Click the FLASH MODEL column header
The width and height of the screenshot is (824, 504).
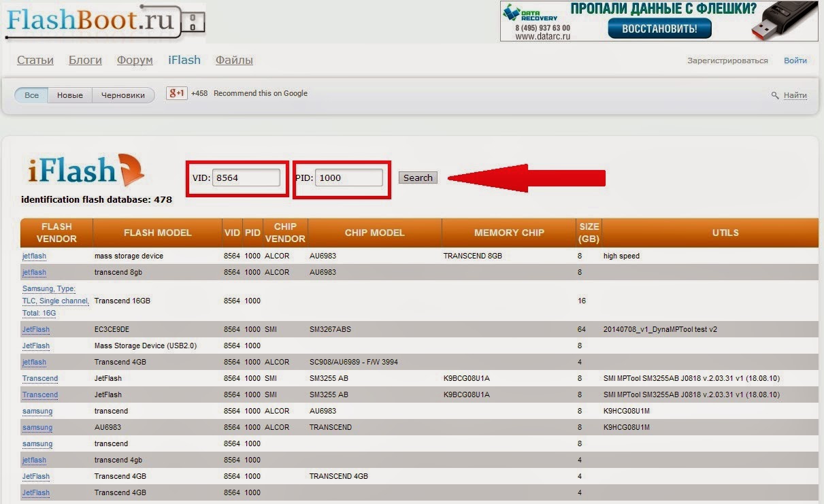coord(158,233)
